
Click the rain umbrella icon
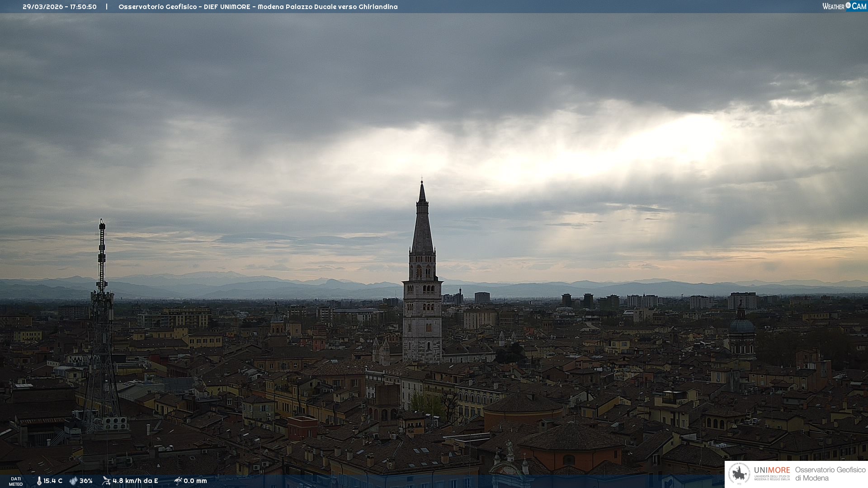(178, 481)
